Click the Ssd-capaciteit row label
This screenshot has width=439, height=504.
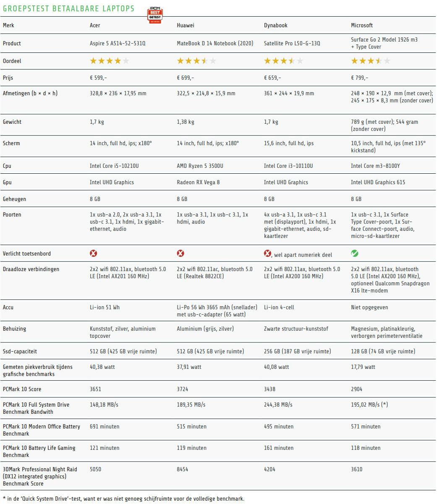tap(19, 352)
